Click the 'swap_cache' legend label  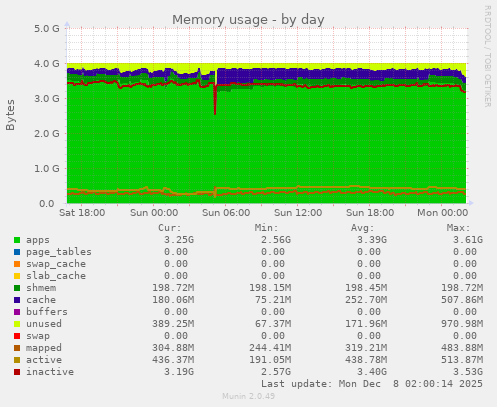point(56,264)
